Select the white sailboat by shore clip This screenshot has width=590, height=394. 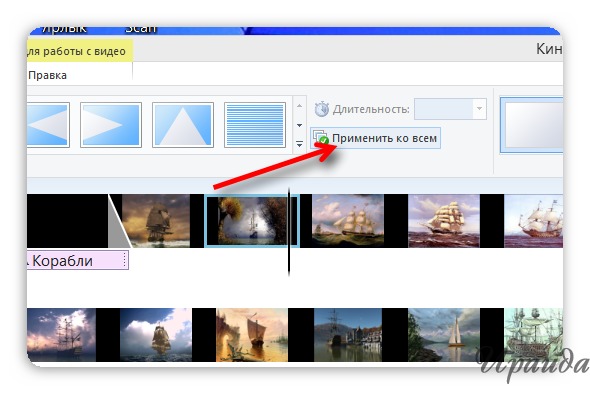444,335
